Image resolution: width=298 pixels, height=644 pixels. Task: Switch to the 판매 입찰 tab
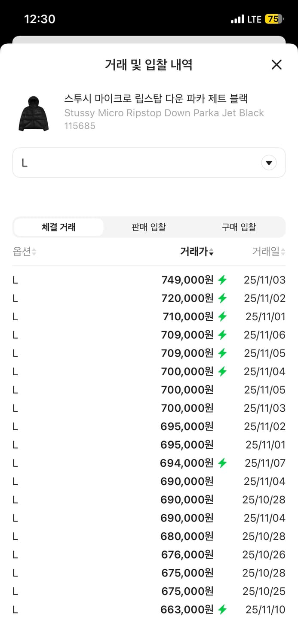(x=148, y=227)
